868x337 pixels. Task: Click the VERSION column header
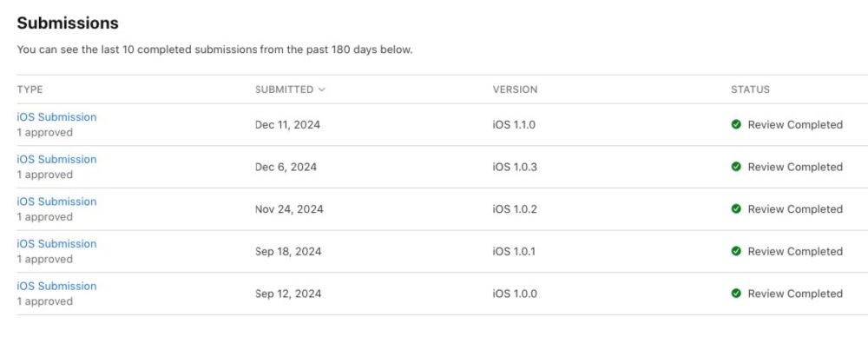coord(515,89)
